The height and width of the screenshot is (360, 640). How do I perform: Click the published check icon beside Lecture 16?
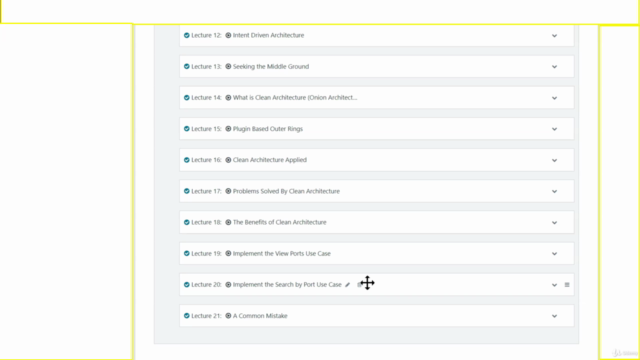pos(187,160)
